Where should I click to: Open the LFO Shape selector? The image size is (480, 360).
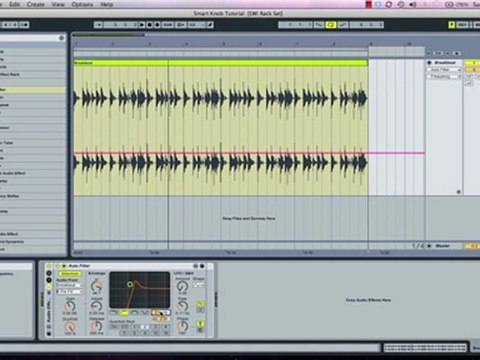[198, 285]
